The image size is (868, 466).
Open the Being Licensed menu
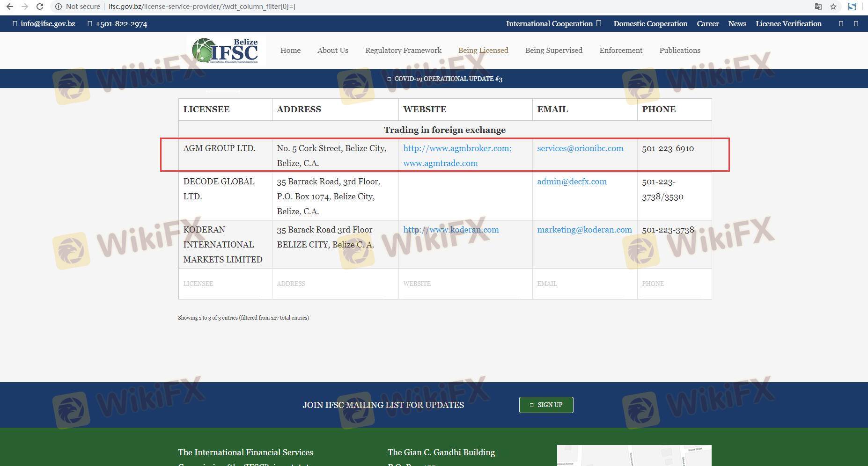[x=483, y=50]
